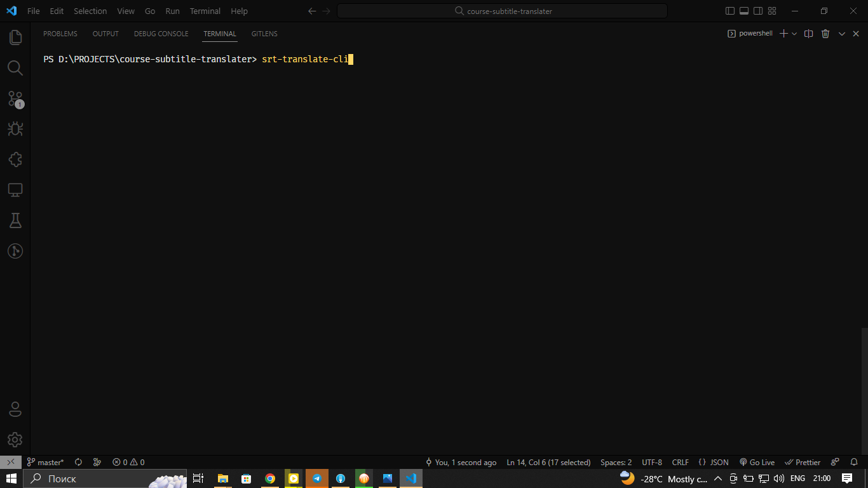Open remote window indicator in status bar
This screenshot has height=488, width=868.
pyautogui.click(x=11, y=462)
